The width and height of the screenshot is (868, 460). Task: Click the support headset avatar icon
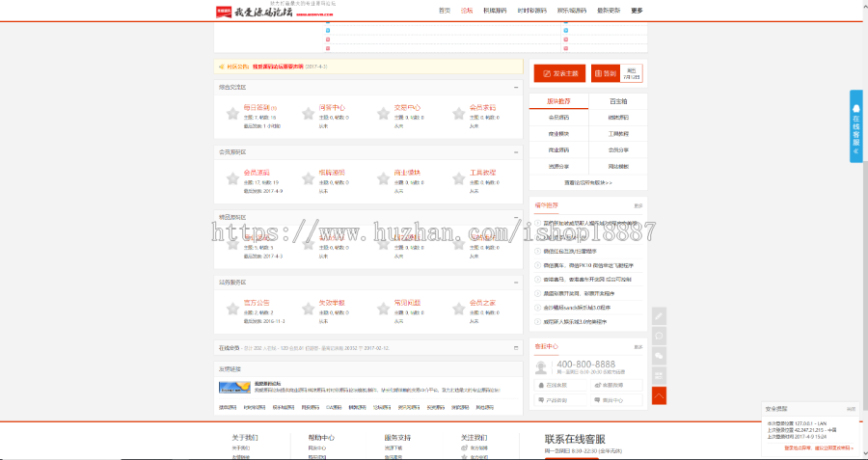point(541,367)
